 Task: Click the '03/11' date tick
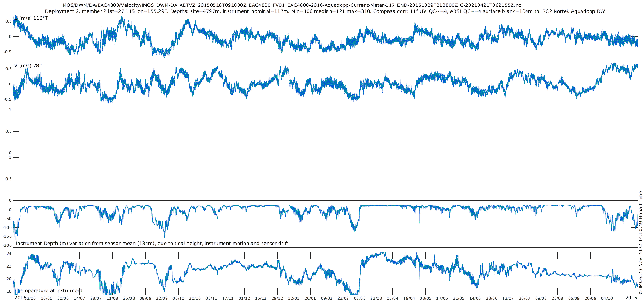pos(211,298)
